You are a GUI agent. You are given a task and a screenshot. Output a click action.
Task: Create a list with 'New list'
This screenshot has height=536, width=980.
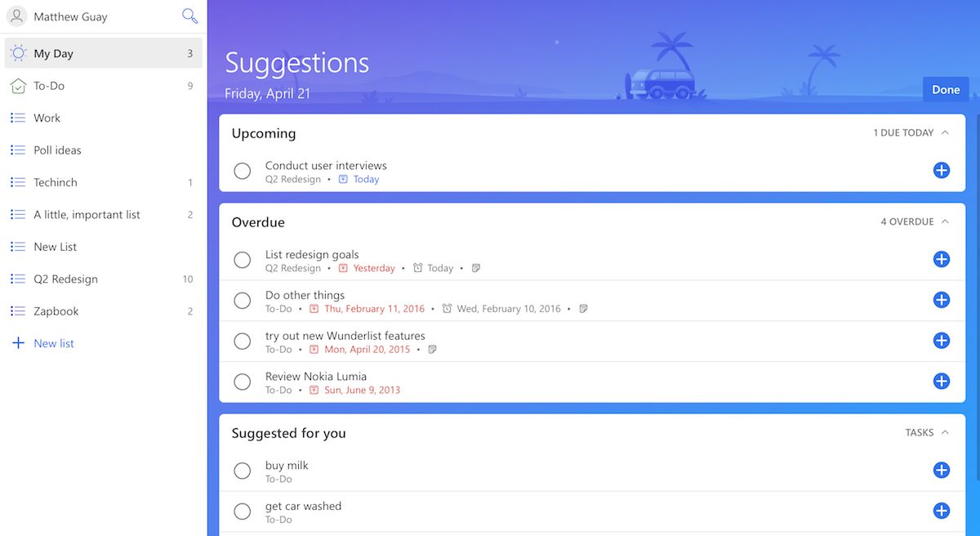tap(53, 343)
